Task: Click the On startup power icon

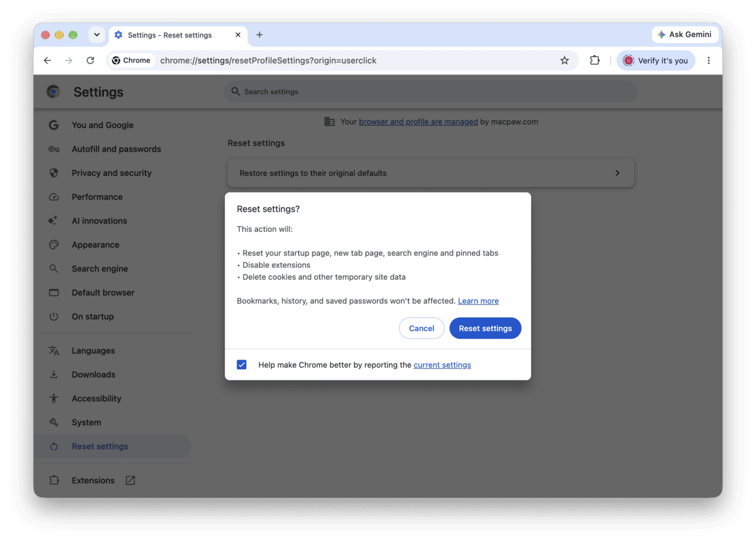Action: [53, 316]
